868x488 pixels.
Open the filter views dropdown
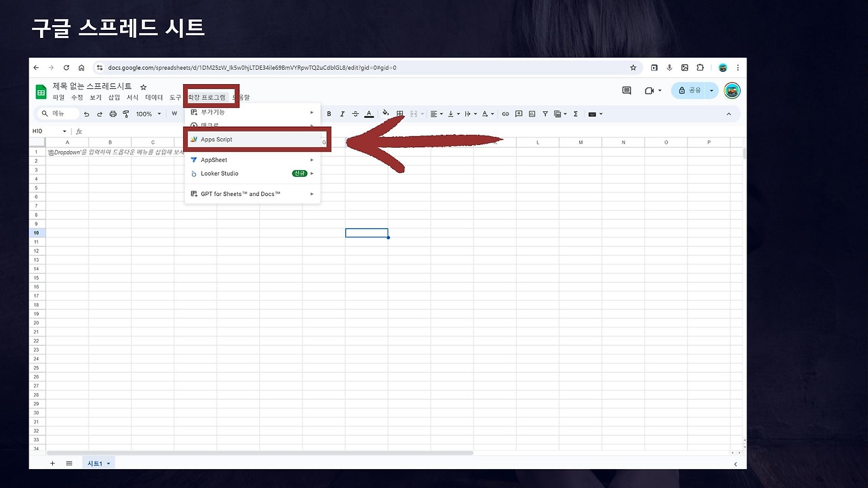[561, 114]
